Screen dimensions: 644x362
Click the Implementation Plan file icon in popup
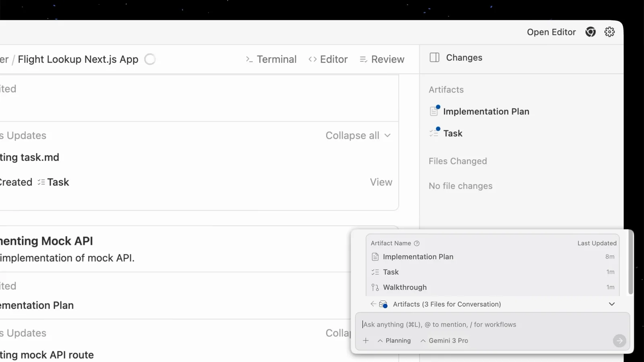(375, 257)
